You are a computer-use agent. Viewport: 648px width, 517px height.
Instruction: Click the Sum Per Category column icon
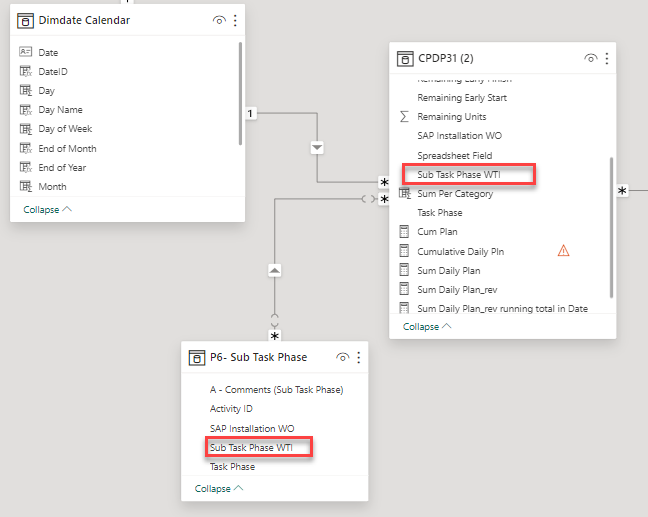(x=405, y=193)
